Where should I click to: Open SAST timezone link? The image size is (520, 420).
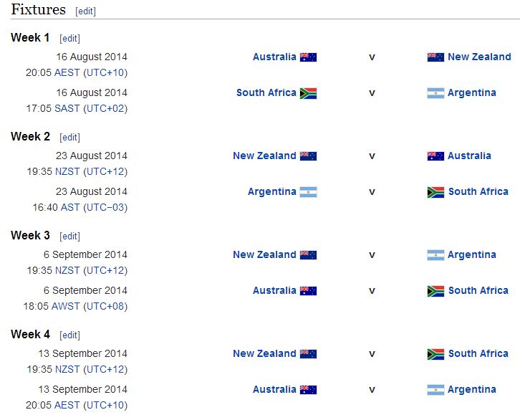coord(67,108)
